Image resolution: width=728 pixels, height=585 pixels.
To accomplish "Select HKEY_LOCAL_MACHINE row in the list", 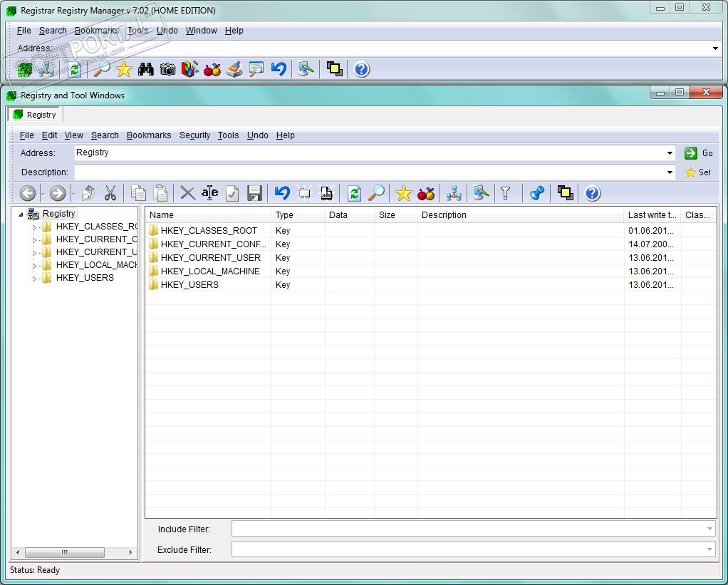I will coord(431,271).
